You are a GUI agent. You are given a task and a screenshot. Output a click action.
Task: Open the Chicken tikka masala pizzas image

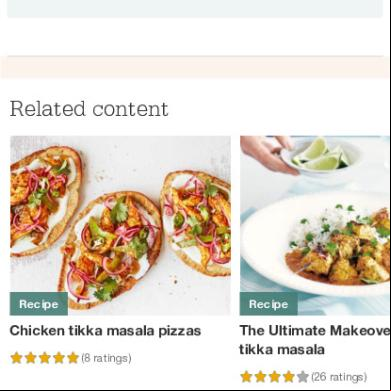tap(120, 225)
